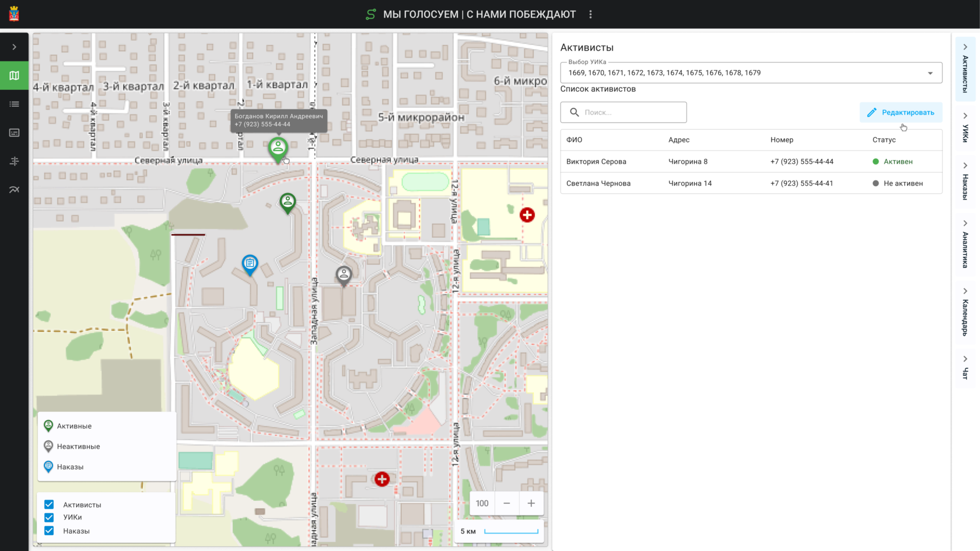This screenshot has height=551, width=980.
Task: Expand the left sidebar with the chevron
Action: pyautogui.click(x=14, y=47)
